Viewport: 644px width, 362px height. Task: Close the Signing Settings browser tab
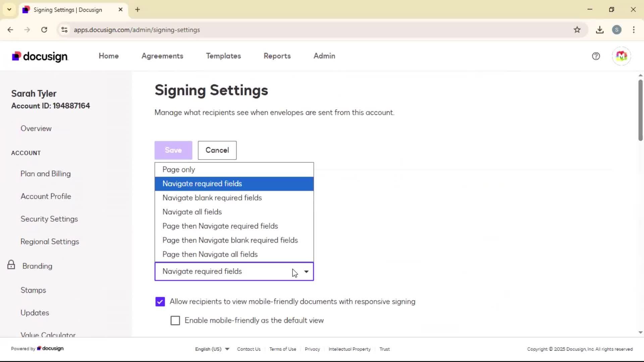(120, 10)
